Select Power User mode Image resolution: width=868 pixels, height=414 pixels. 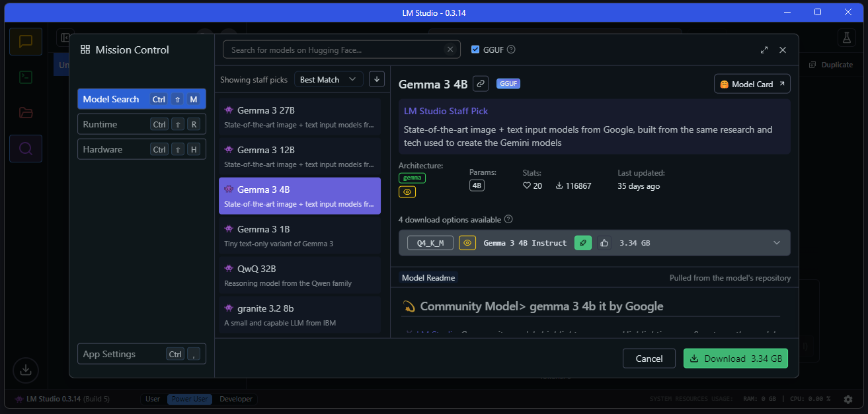coord(190,399)
